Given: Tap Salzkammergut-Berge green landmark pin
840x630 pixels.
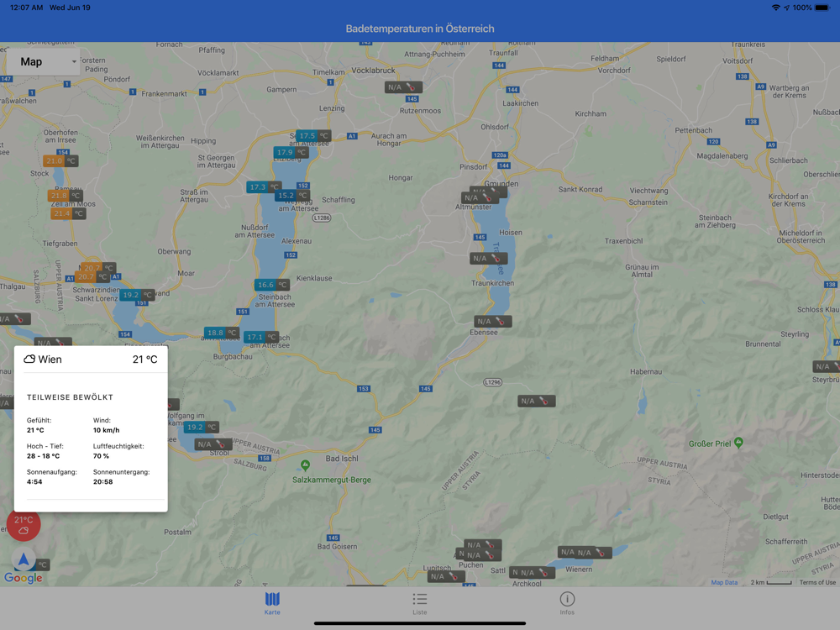Looking at the screenshot, I should [x=305, y=465].
